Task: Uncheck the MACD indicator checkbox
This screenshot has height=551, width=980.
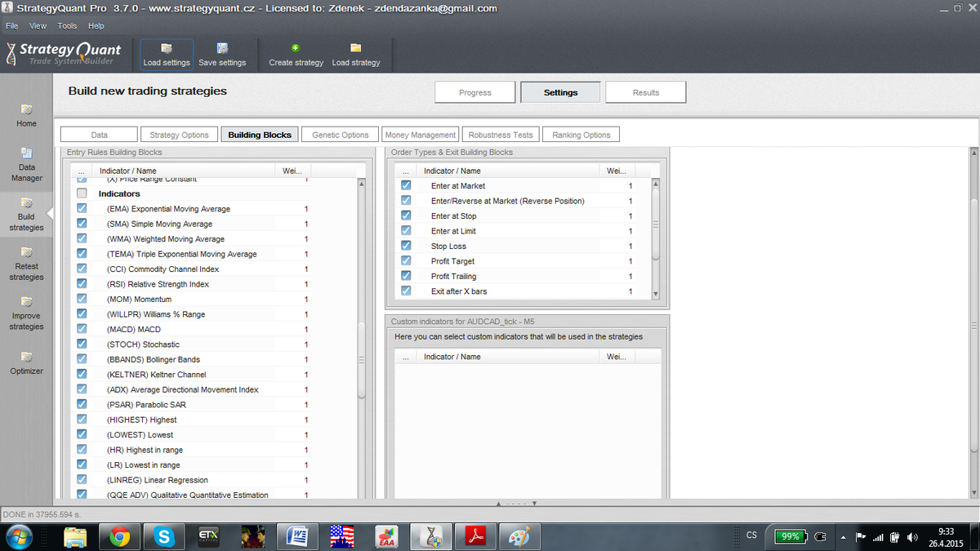Action: pos(82,329)
